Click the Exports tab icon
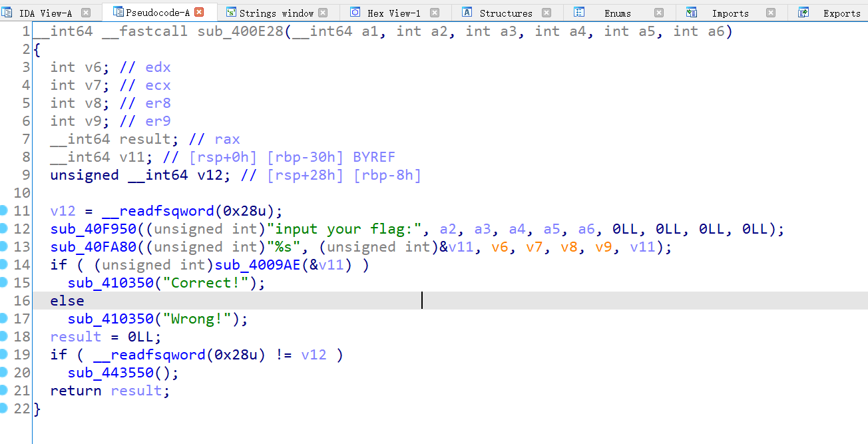The image size is (868, 444). (x=803, y=11)
